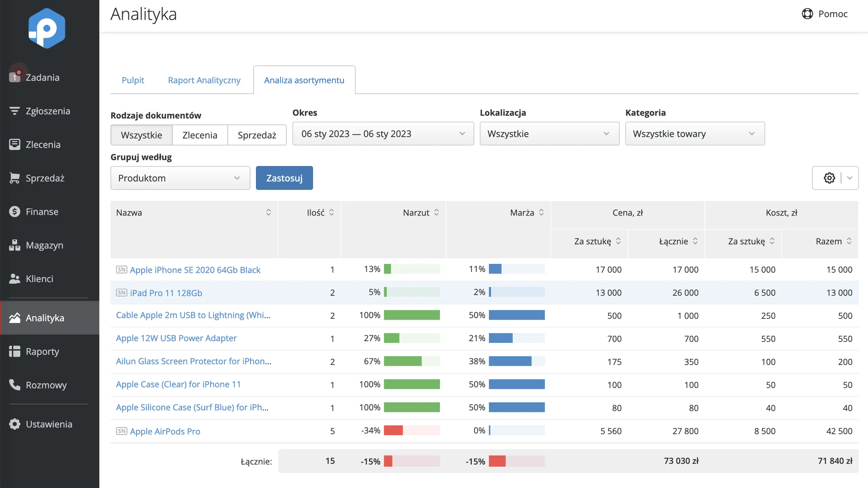Click total price 73 030 zł
The image size is (868, 488).
(x=681, y=461)
